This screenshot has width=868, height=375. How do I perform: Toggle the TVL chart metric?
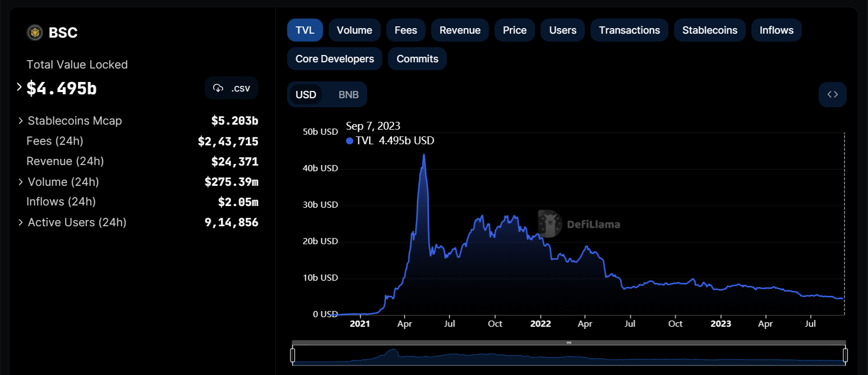point(305,30)
